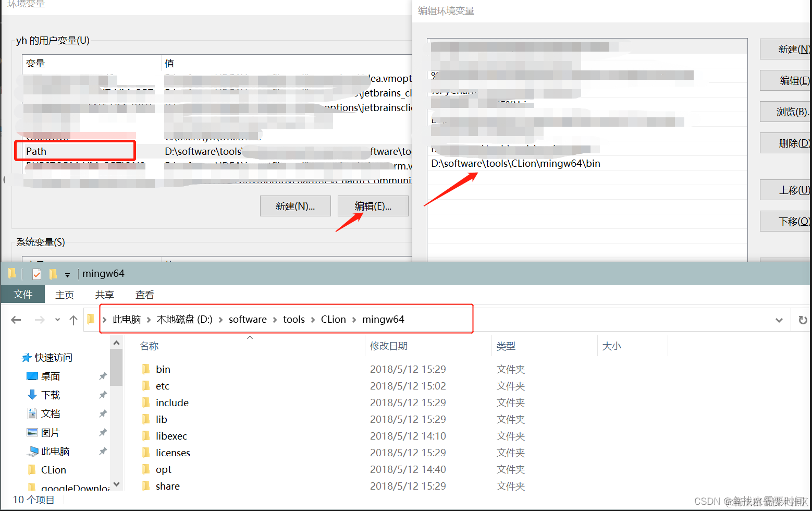
Task: Switch to the 查看 ribbon tab
Action: 144,295
